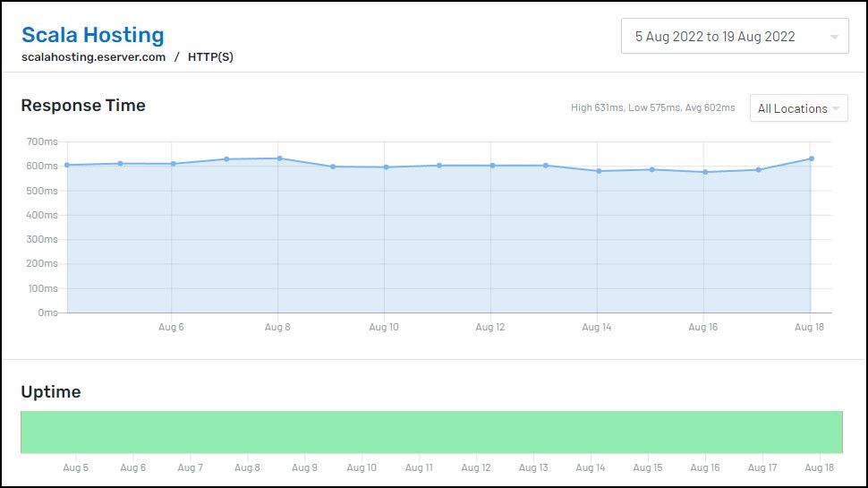This screenshot has width=868, height=488.
Task: Click the HTTP(S) protocol label
Action: (210, 57)
